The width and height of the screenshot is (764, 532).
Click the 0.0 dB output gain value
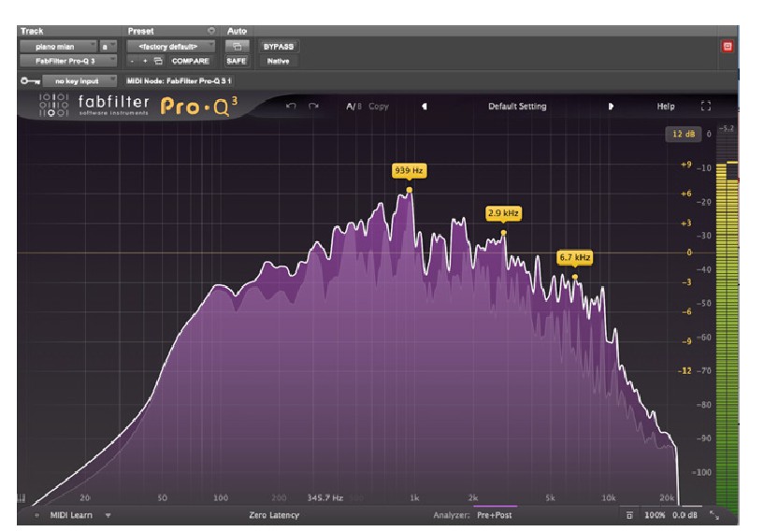685,515
